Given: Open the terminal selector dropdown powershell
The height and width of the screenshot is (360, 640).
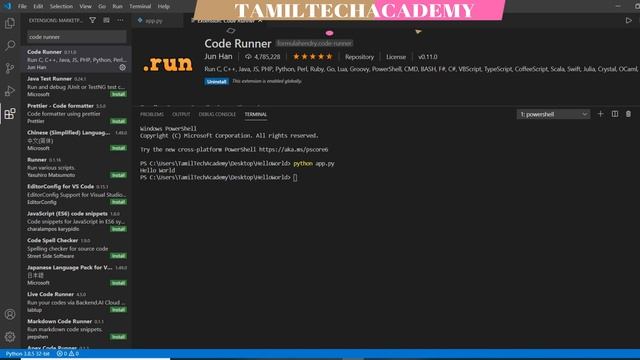Looking at the screenshot, I should point(553,114).
